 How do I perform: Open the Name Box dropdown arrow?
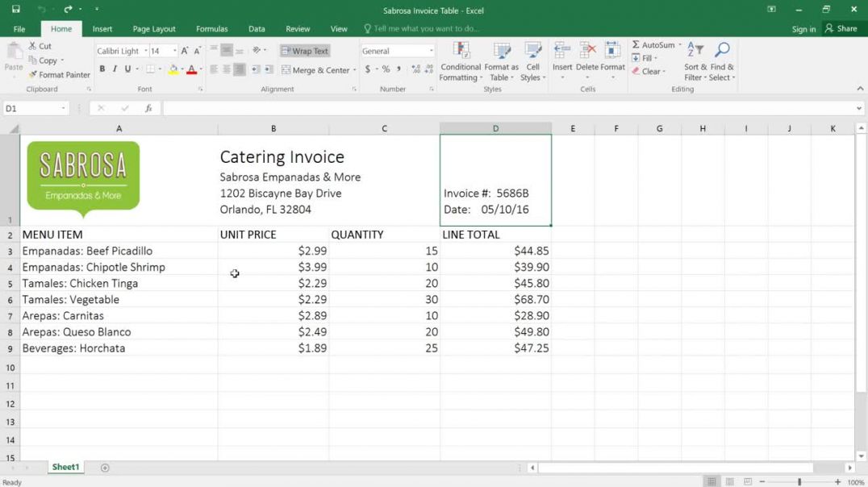pos(63,109)
